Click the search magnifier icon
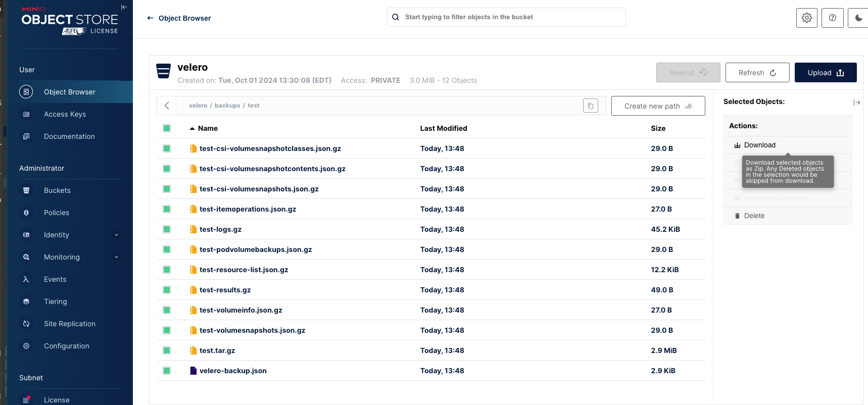868x405 pixels. 396,17
